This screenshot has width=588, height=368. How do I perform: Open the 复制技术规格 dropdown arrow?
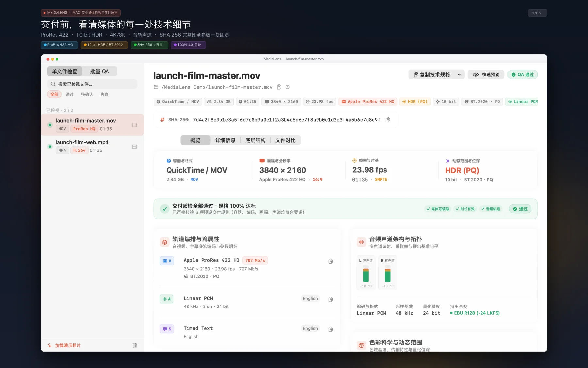tap(459, 75)
